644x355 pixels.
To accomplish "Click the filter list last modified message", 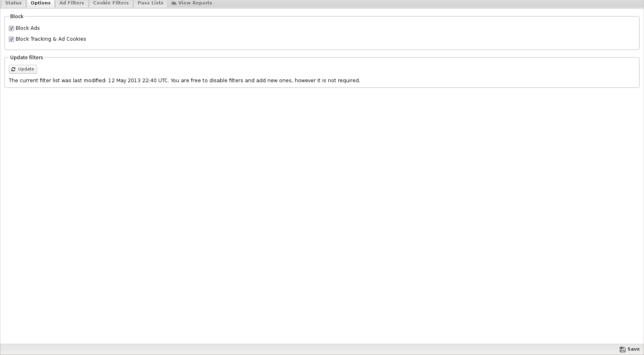I will pos(184,81).
